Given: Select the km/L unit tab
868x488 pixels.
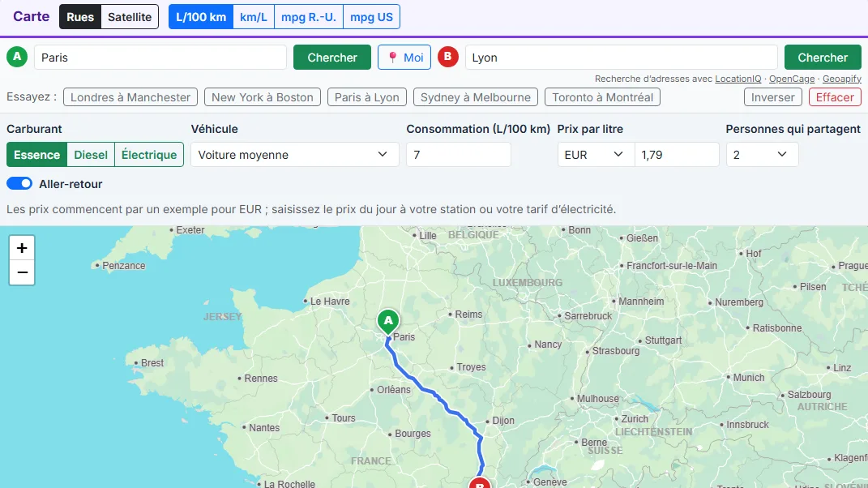Looking at the screenshot, I should point(254,16).
